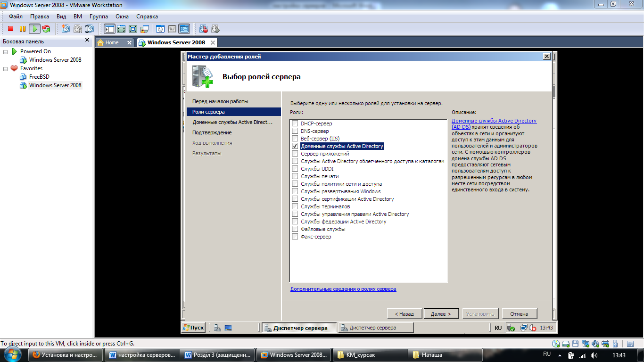Image resolution: width=644 pixels, height=362 pixels.
Task: Go to Подтверждение wizard step
Action: click(212, 132)
